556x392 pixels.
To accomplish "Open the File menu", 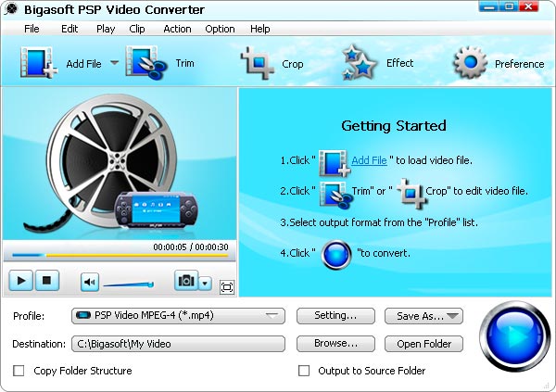I will click(32, 29).
